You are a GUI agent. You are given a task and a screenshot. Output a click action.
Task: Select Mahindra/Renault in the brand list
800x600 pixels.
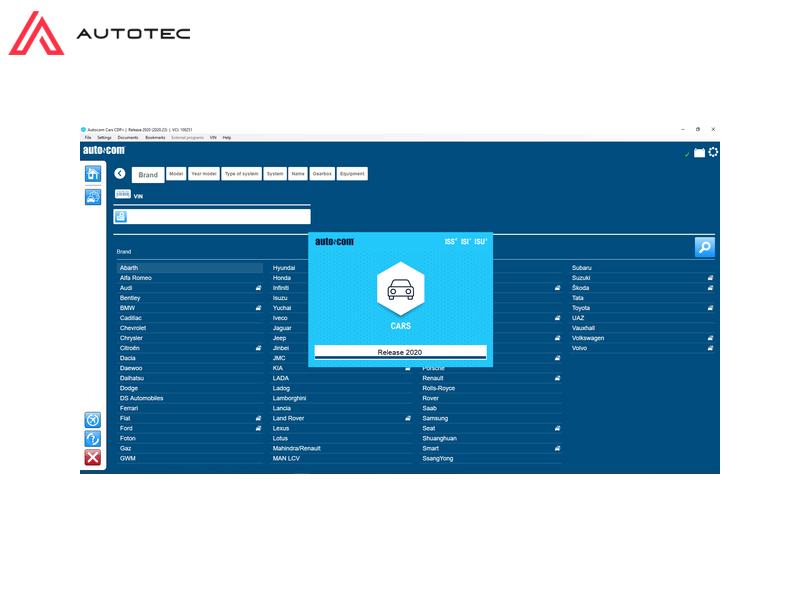pos(341,448)
